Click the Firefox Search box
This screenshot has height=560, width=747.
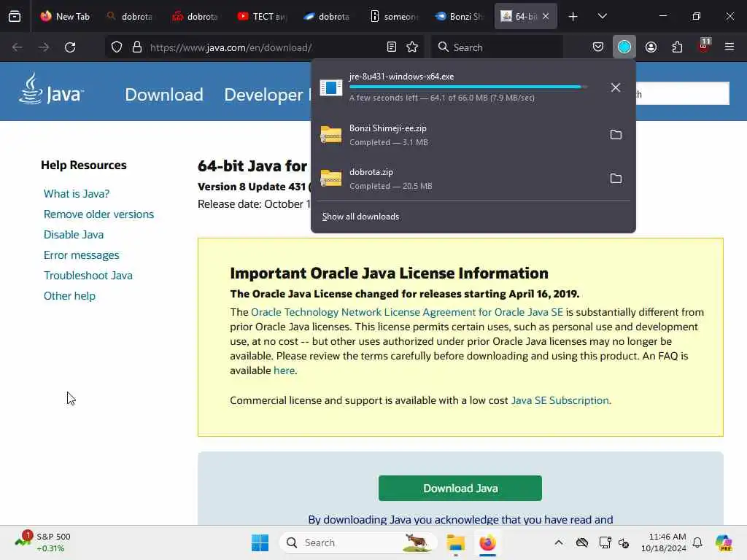(498, 47)
